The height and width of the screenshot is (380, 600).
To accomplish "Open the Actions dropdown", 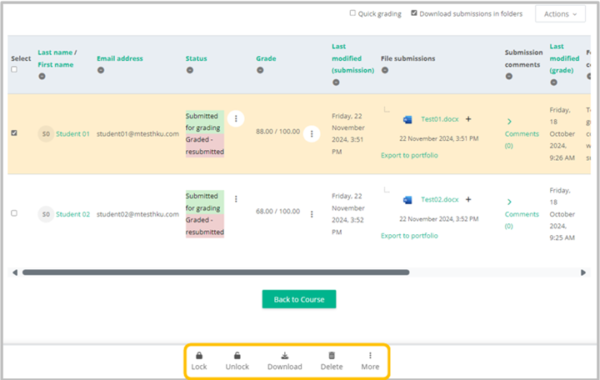I will [x=560, y=14].
